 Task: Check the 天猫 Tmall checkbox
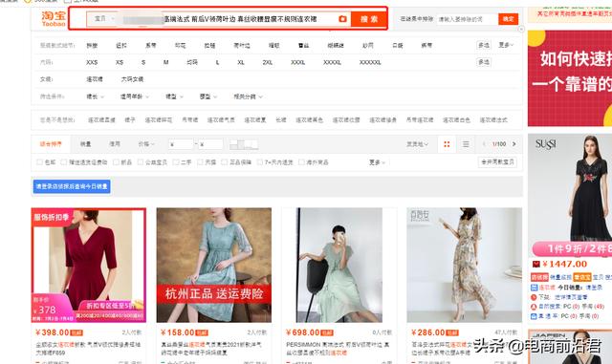click(x=200, y=162)
